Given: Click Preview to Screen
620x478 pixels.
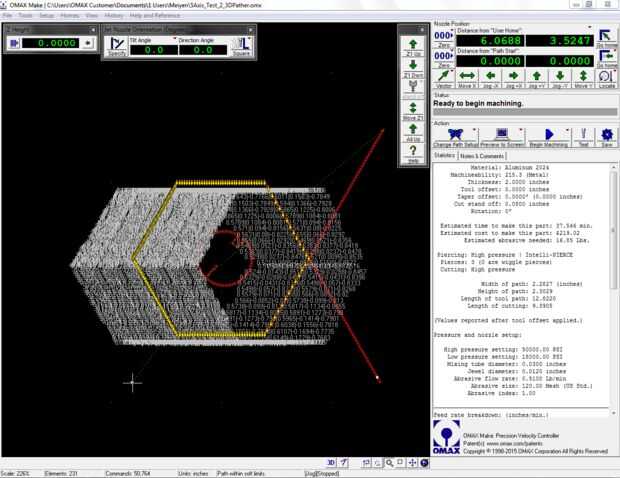Looking at the screenshot, I should [x=502, y=137].
